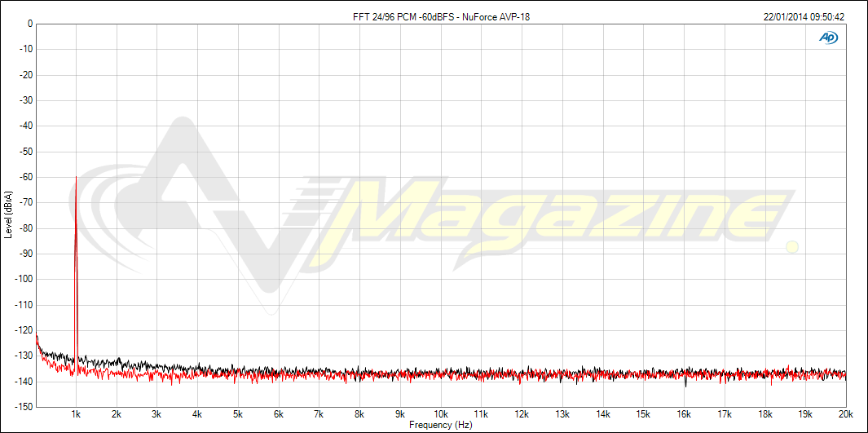
Task: Click the '10k' frequency axis label
Action: 441,414
